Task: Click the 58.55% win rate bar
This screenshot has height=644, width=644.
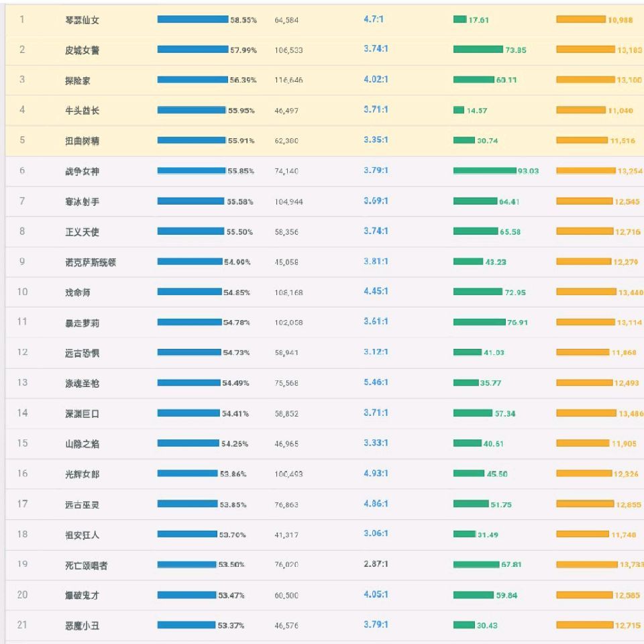Action: 193,19
